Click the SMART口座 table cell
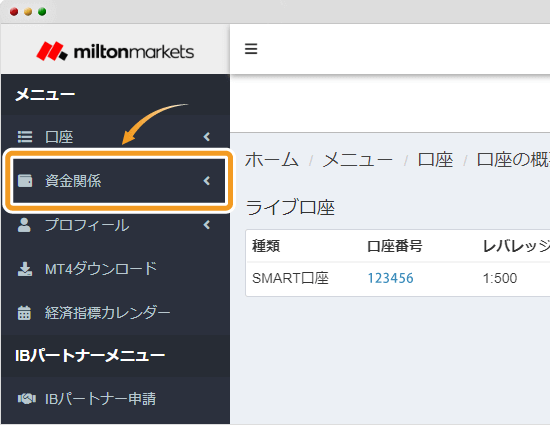Viewport: 550px width, 425px height. (x=290, y=278)
